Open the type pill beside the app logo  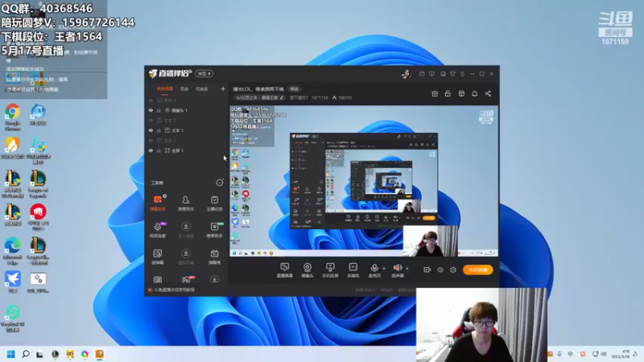(204, 74)
